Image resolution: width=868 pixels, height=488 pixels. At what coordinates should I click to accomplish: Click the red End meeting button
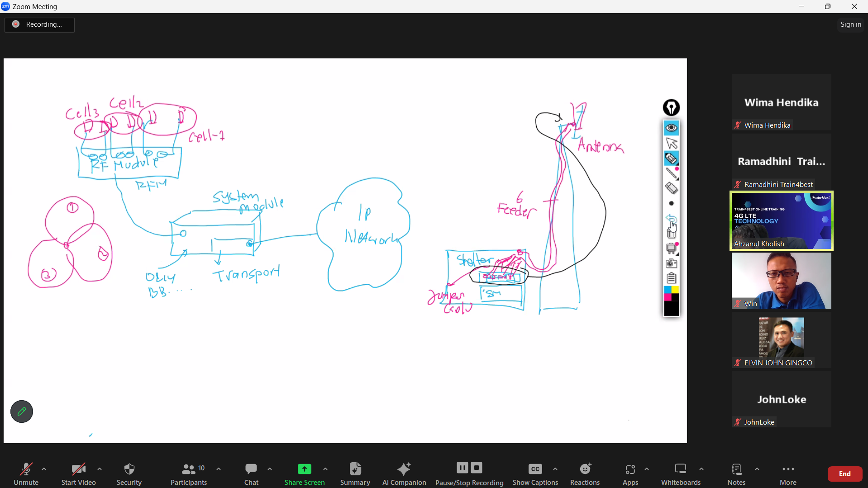coord(844,474)
